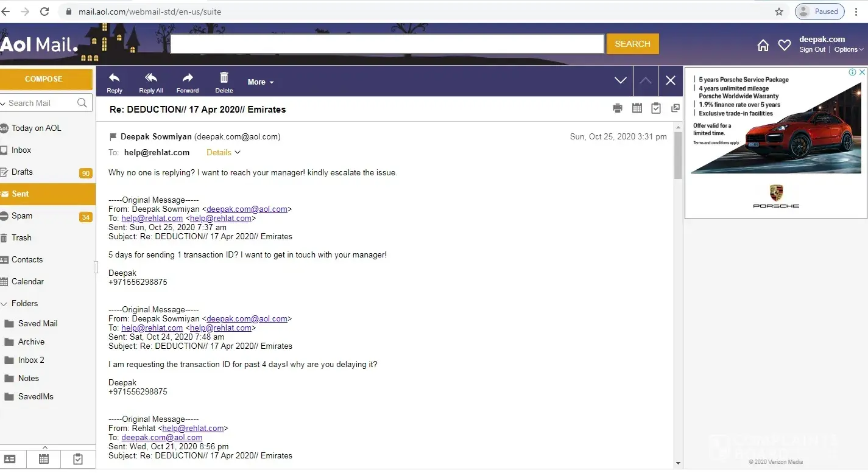The height and width of the screenshot is (473, 868).
Task: Close the email with X button
Action: pos(670,81)
